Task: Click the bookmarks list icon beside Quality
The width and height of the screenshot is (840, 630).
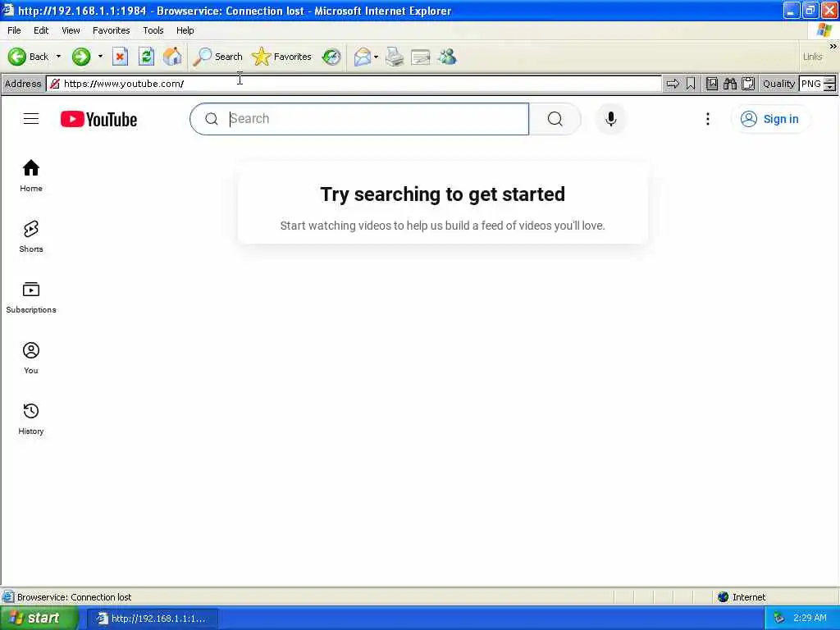Action: (711, 84)
